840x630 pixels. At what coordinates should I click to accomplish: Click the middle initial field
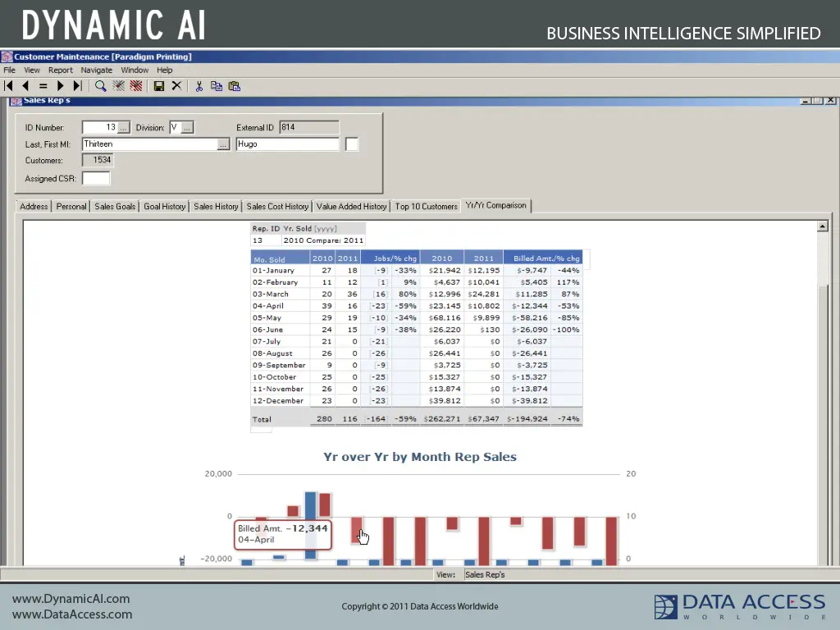click(351, 144)
